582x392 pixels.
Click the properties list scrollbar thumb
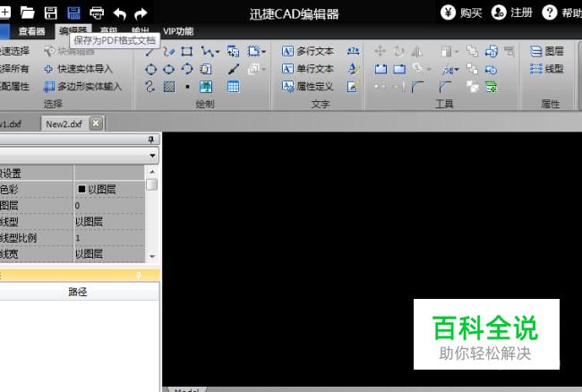[x=152, y=184]
